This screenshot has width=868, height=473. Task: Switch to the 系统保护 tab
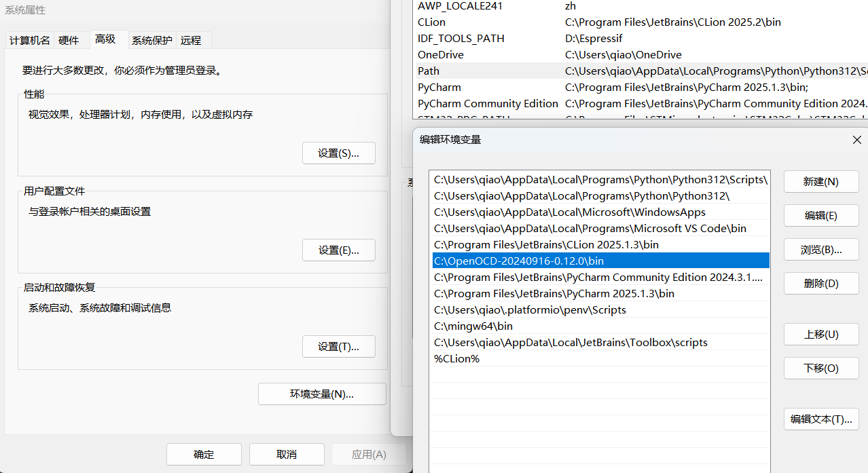point(152,41)
